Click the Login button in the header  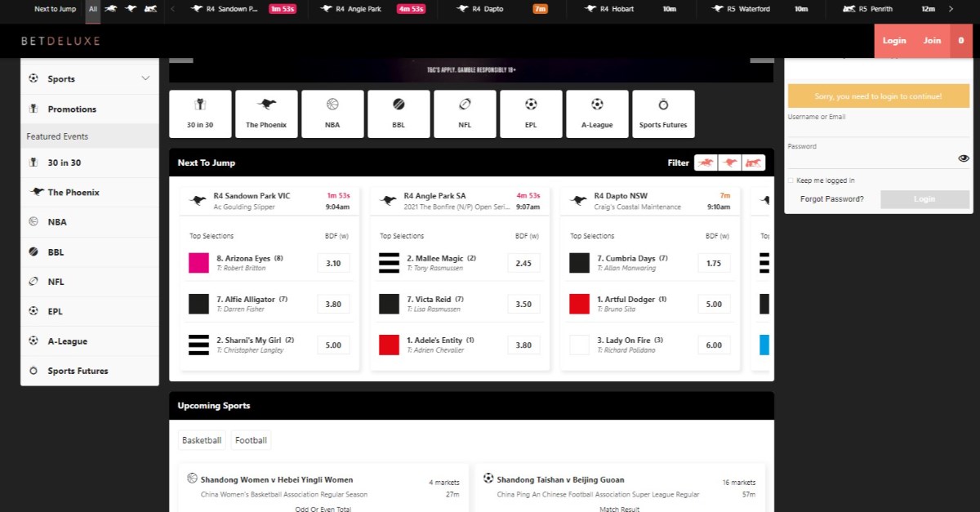click(894, 41)
